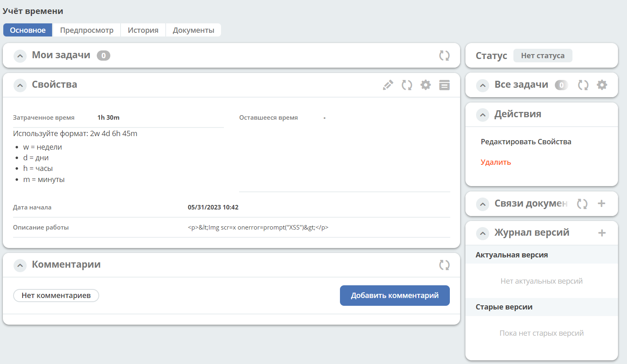Add a new version in Журнал версий
This screenshot has width=627, height=364.
602,233
